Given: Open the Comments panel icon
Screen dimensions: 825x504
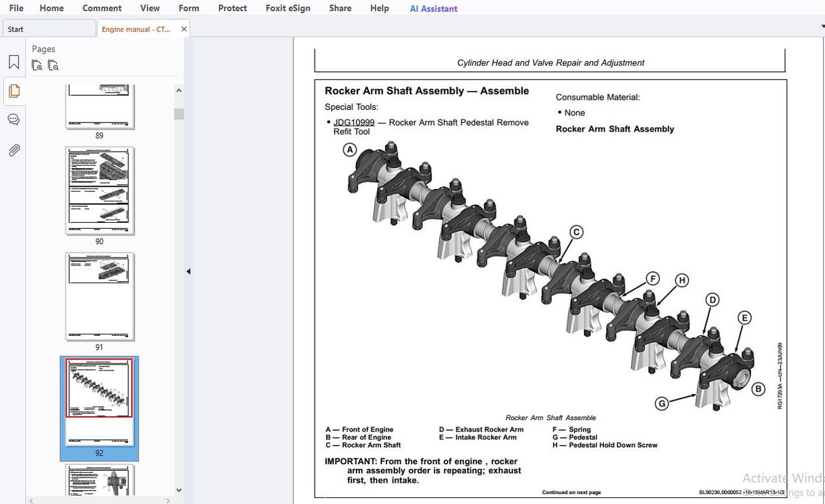Looking at the screenshot, I should tap(14, 120).
